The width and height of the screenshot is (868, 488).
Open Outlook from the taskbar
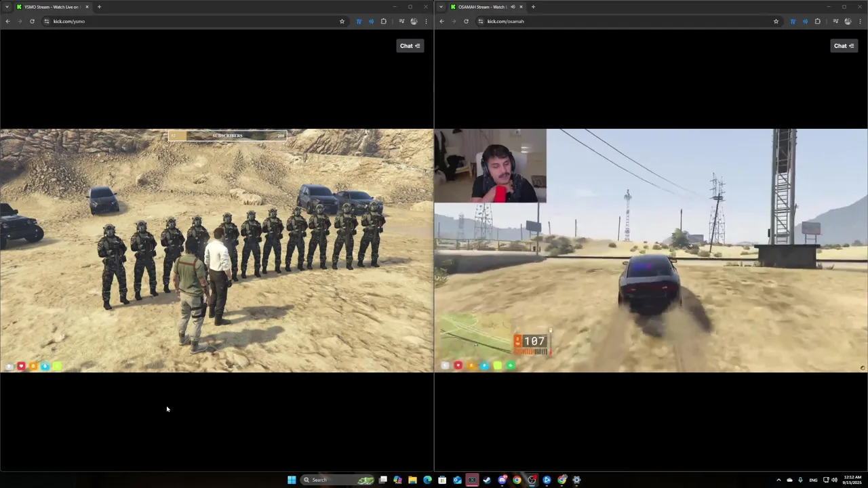(457, 480)
